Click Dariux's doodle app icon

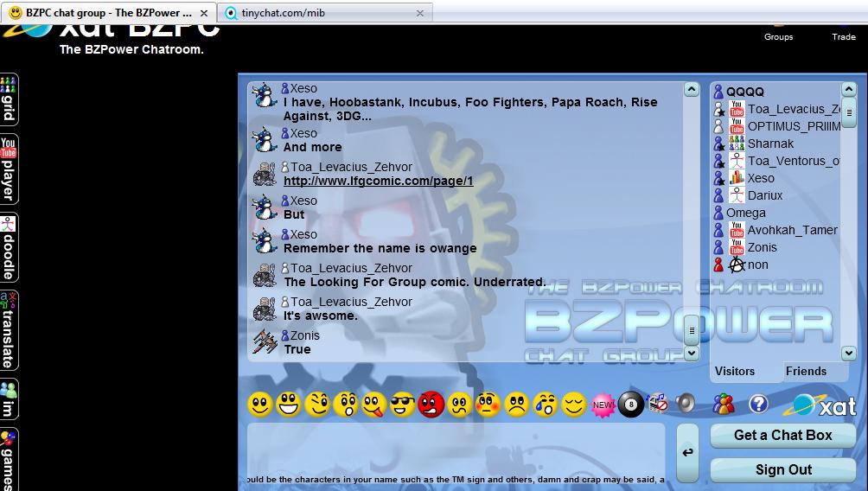pyautogui.click(x=737, y=194)
